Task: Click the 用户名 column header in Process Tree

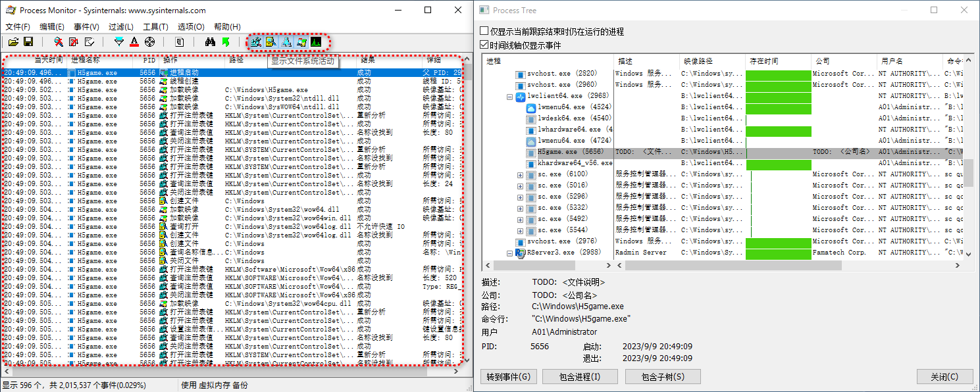Action: click(910, 61)
